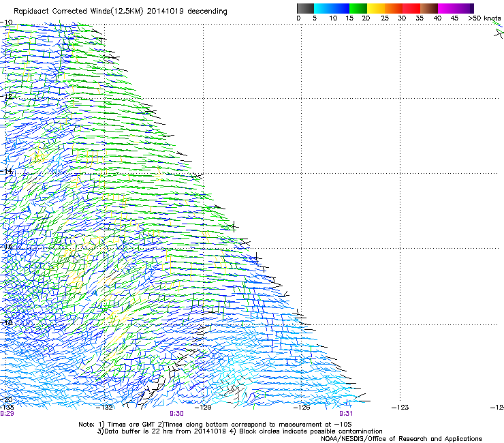Image resolution: width=504 pixels, height=443 pixels.
Task: Select the brown 35-40 knots color segment
Action: point(429,8)
